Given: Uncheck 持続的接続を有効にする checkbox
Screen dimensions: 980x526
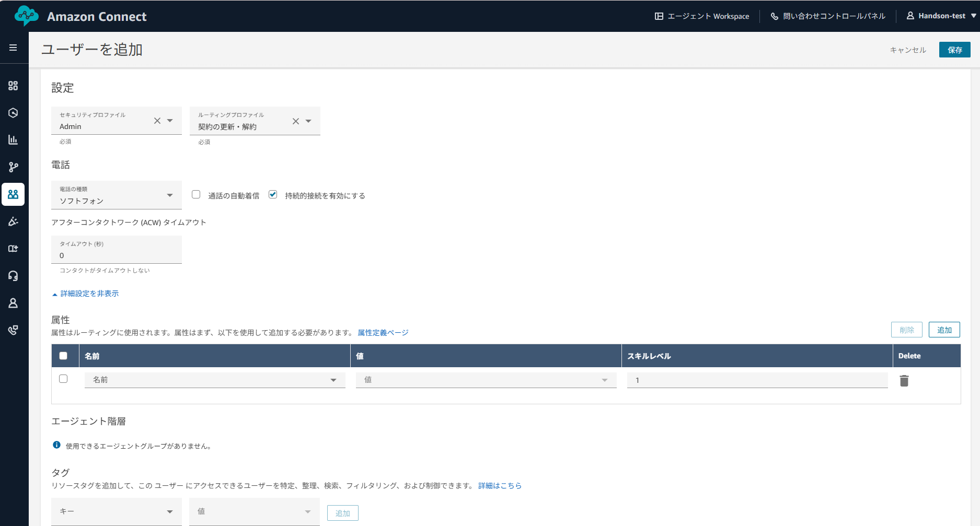Looking at the screenshot, I should 273,194.
